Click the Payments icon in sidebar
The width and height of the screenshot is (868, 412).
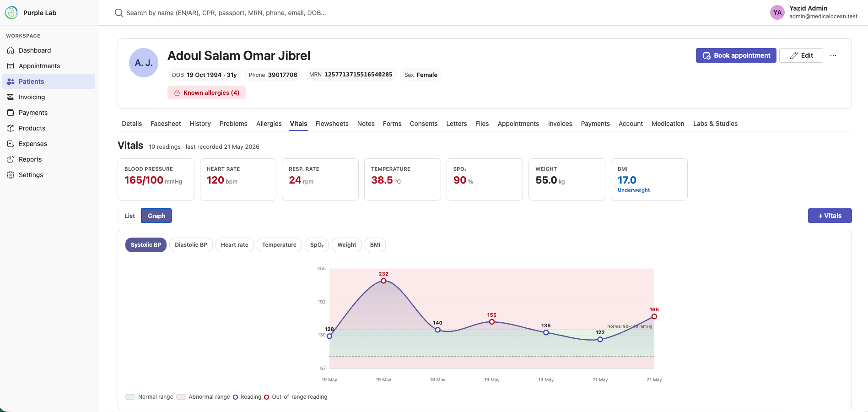coord(11,113)
